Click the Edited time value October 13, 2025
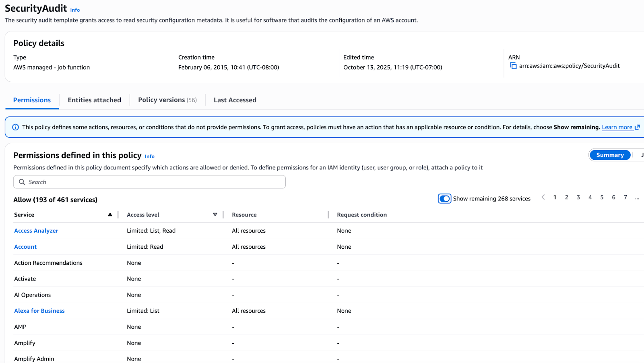The height and width of the screenshot is (363, 644). [x=392, y=67]
